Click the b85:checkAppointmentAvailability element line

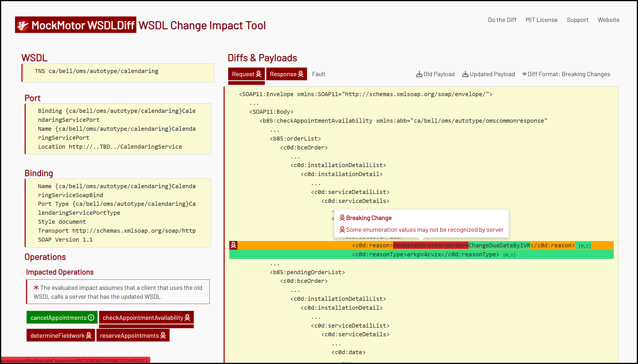point(403,121)
